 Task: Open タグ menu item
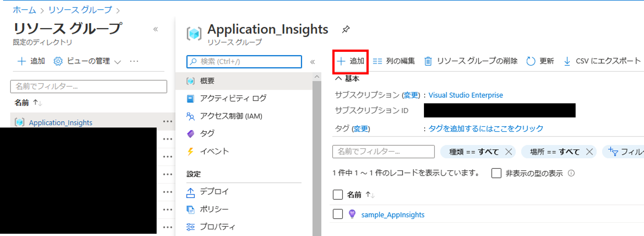click(244, 134)
